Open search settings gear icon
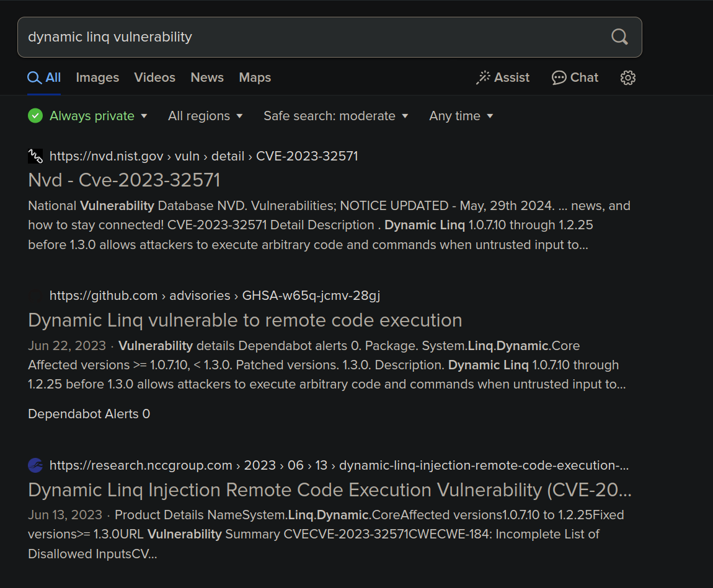The height and width of the screenshot is (588, 713). pos(628,77)
